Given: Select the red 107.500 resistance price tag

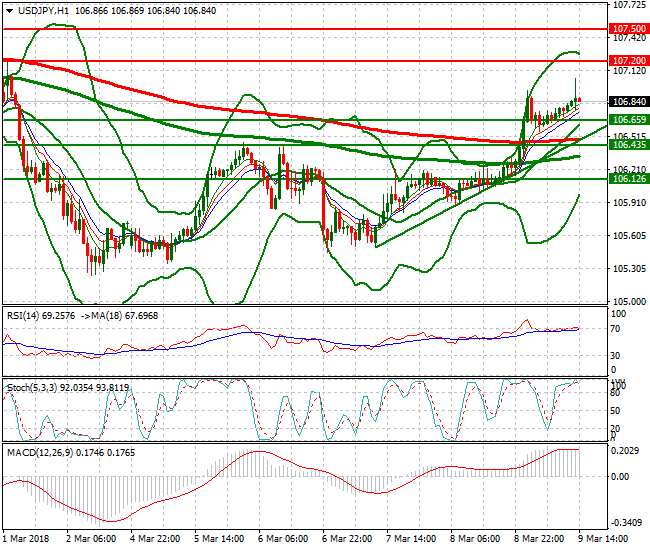Looking at the screenshot, I should [627, 29].
